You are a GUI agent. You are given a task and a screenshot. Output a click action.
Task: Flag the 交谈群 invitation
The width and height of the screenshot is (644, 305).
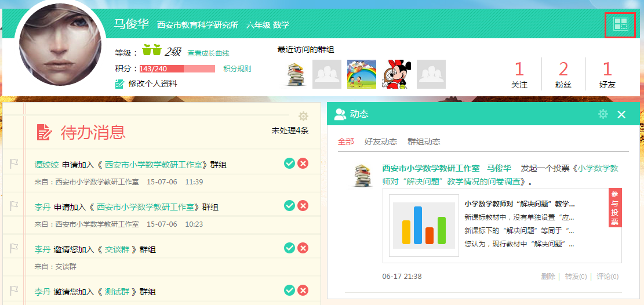(14, 248)
